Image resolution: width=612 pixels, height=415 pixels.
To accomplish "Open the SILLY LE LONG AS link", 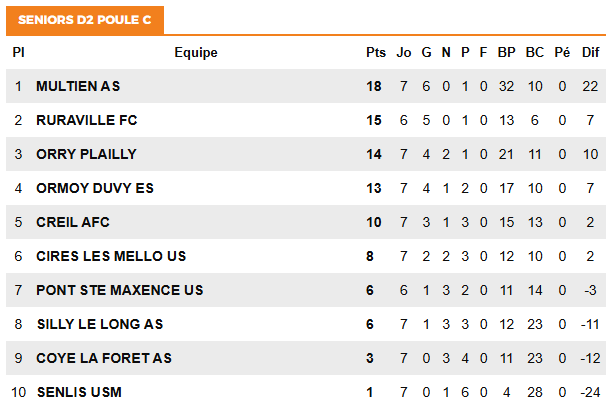I will (x=99, y=325).
